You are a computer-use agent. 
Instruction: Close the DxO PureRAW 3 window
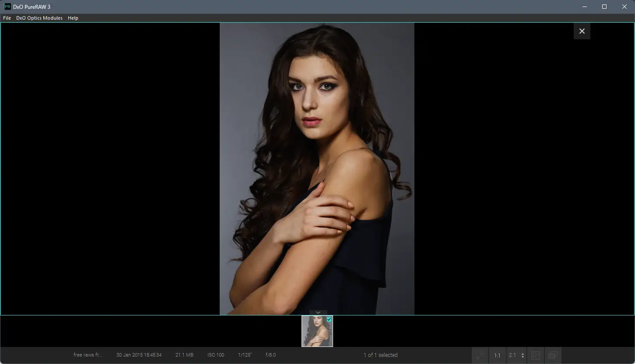tap(624, 7)
